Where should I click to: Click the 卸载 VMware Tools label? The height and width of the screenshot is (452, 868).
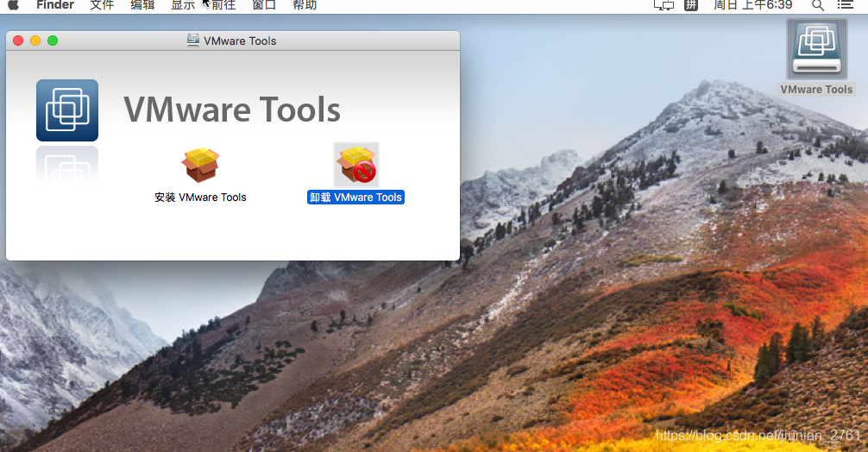pos(356,198)
